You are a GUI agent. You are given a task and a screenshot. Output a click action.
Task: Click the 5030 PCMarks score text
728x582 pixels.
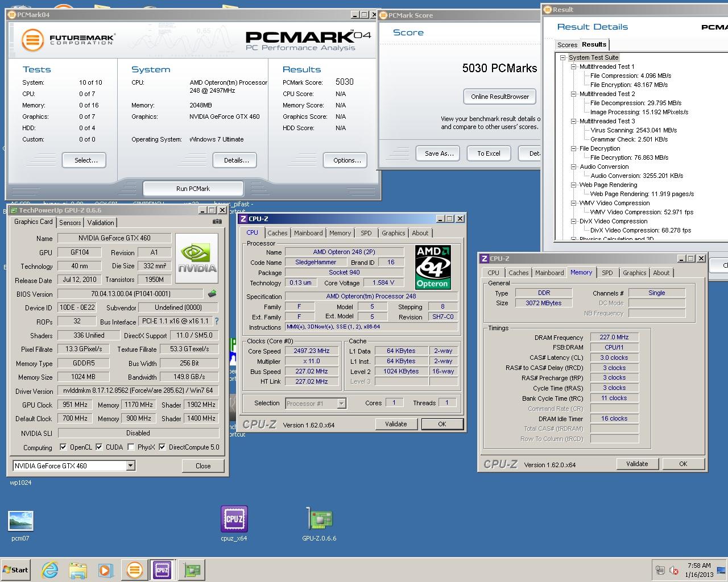coord(499,68)
